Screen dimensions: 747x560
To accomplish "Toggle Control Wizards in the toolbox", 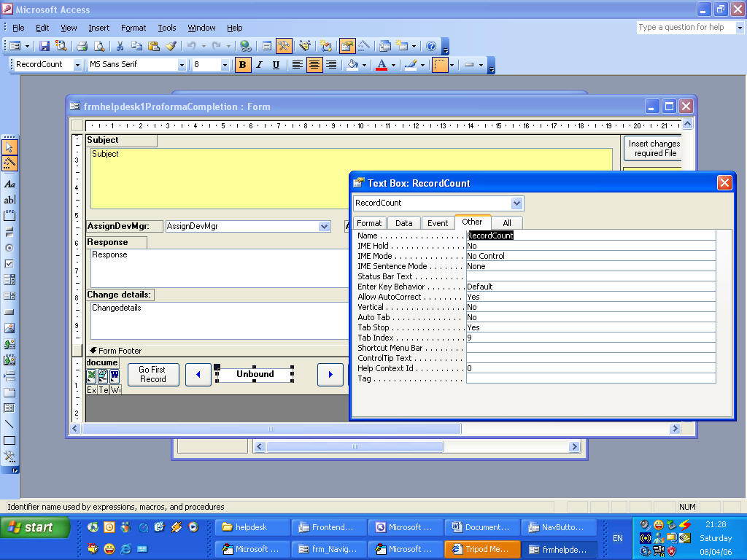I will pyautogui.click(x=9, y=163).
